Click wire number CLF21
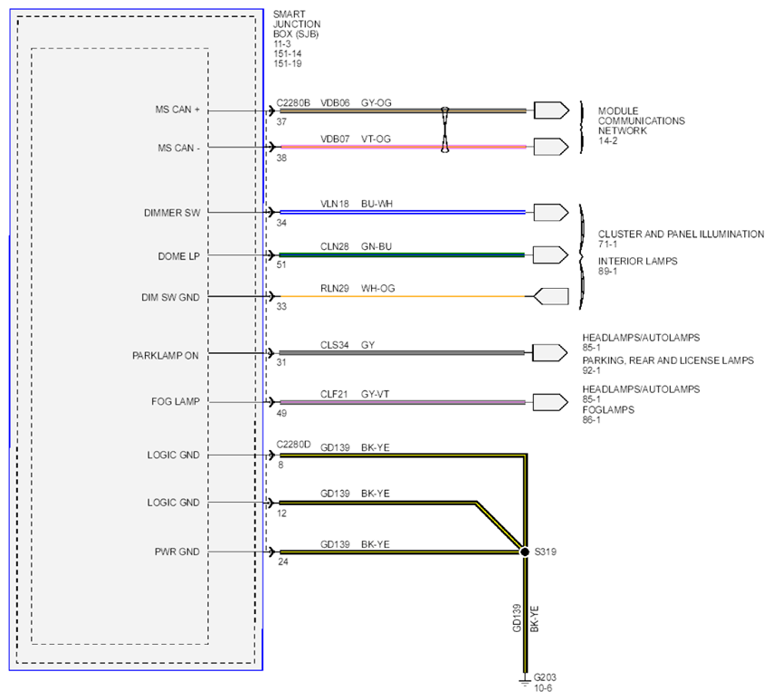Image resolution: width=773 pixels, height=700 pixels. [334, 394]
